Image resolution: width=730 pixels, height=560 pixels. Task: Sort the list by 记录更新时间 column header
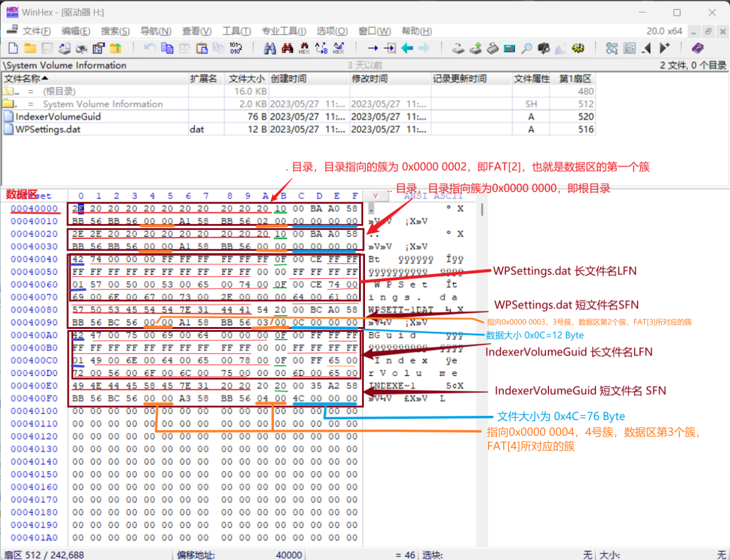pyautogui.click(x=471, y=78)
